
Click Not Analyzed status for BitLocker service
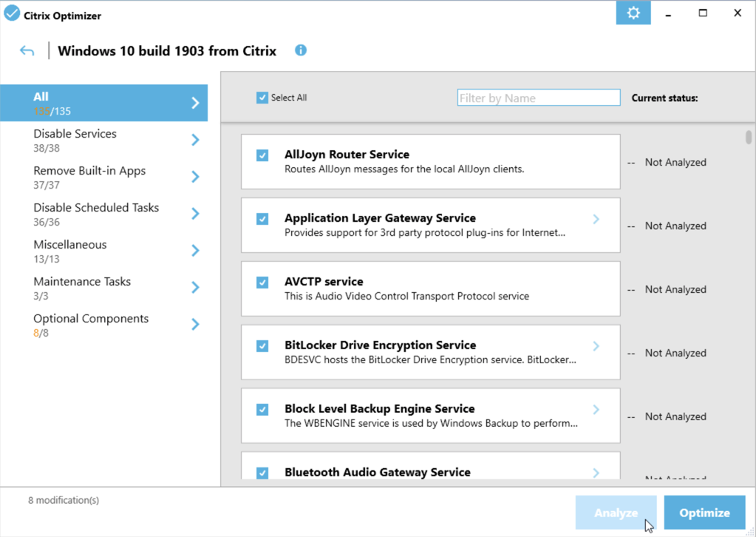click(675, 353)
